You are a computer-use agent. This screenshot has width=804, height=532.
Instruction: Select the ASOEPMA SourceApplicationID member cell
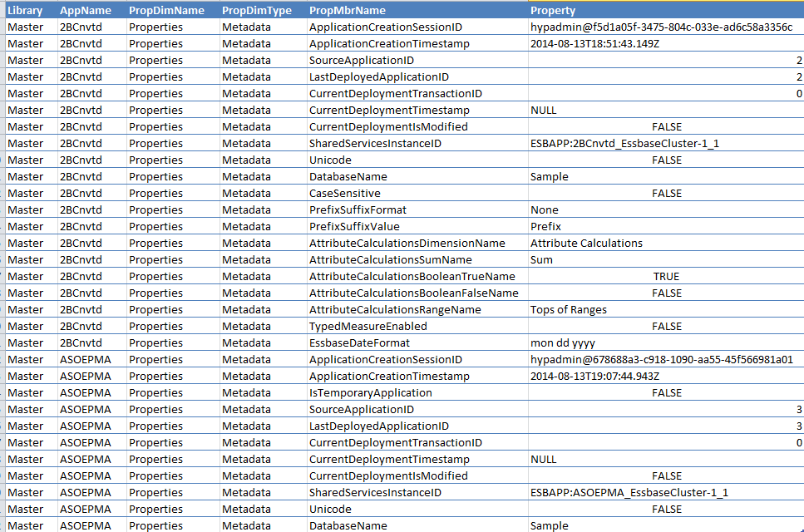[x=417, y=410]
